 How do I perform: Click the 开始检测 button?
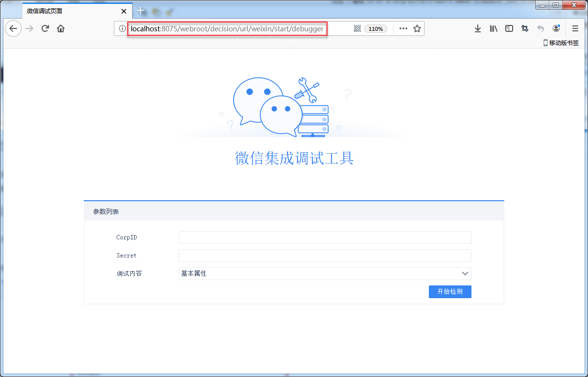tap(450, 292)
